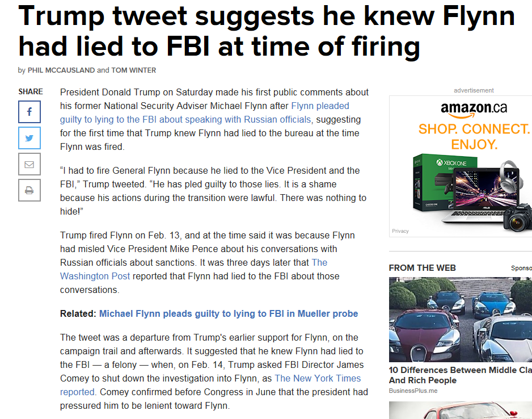Share article by email envelope icon
The image size is (532, 419).
point(29,164)
